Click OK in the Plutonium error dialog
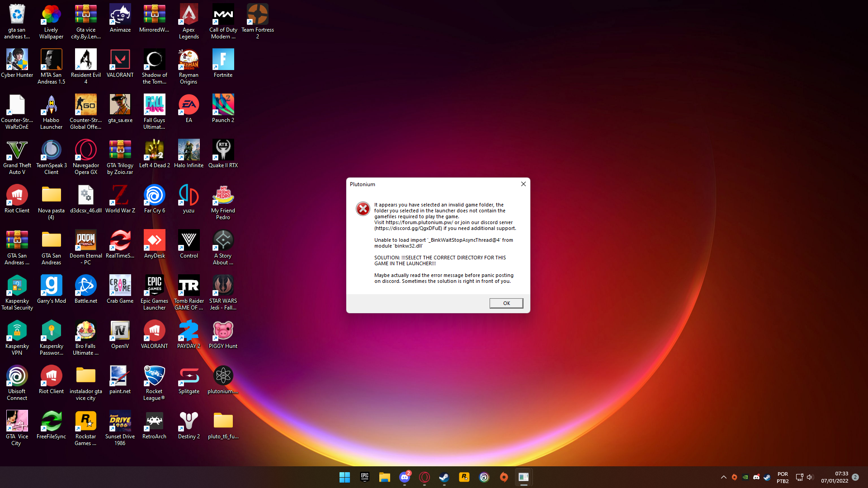Image resolution: width=868 pixels, height=488 pixels. [x=506, y=303]
